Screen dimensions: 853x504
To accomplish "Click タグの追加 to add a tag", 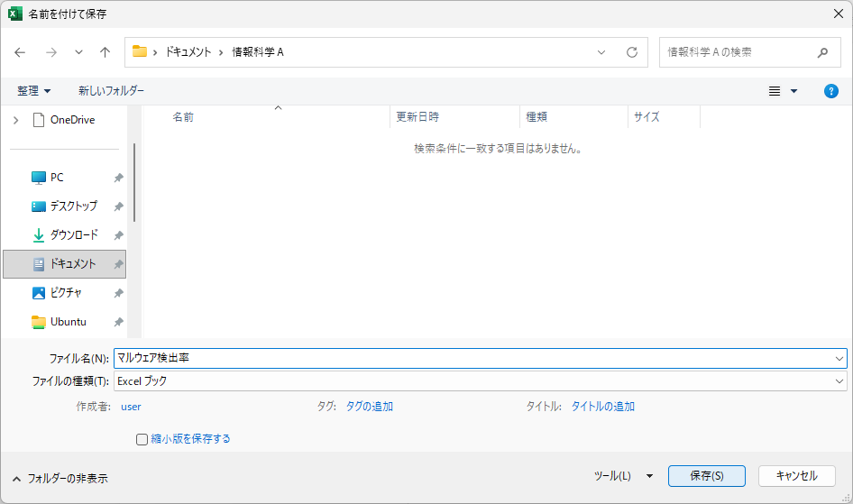I will pos(370,407).
